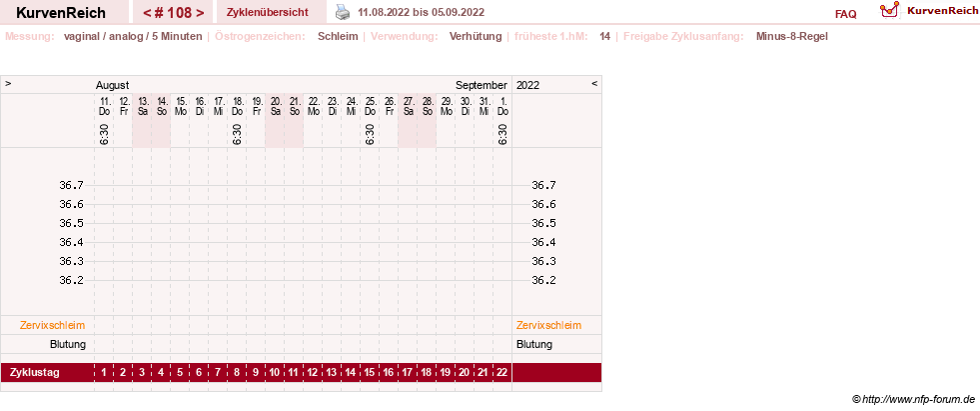This screenshot has height=411, width=980.
Task: Click the date range 11.08.2022 bis 05.09.2022
Action: pyautogui.click(x=421, y=13)
